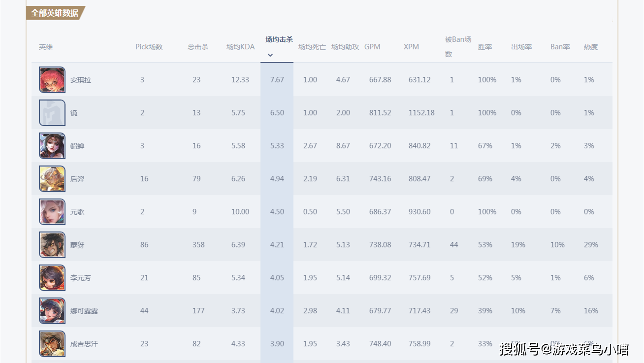
Task: Click XPM column header
Action: click(x=411, y=47)
